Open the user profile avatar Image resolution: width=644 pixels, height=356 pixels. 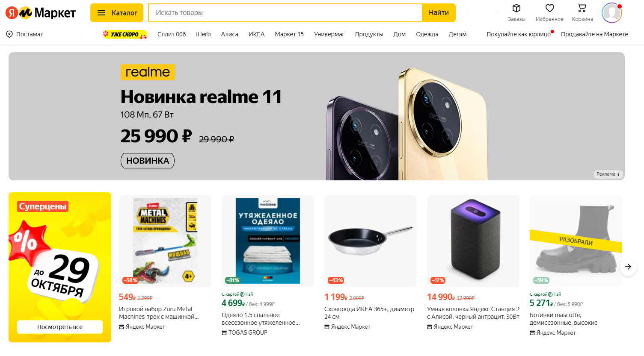(611, 13)
